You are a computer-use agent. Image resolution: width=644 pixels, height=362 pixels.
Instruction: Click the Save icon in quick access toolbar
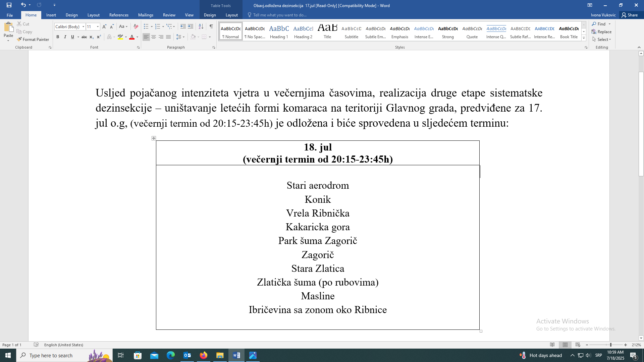pyautogui.click(x=9, y=5)
